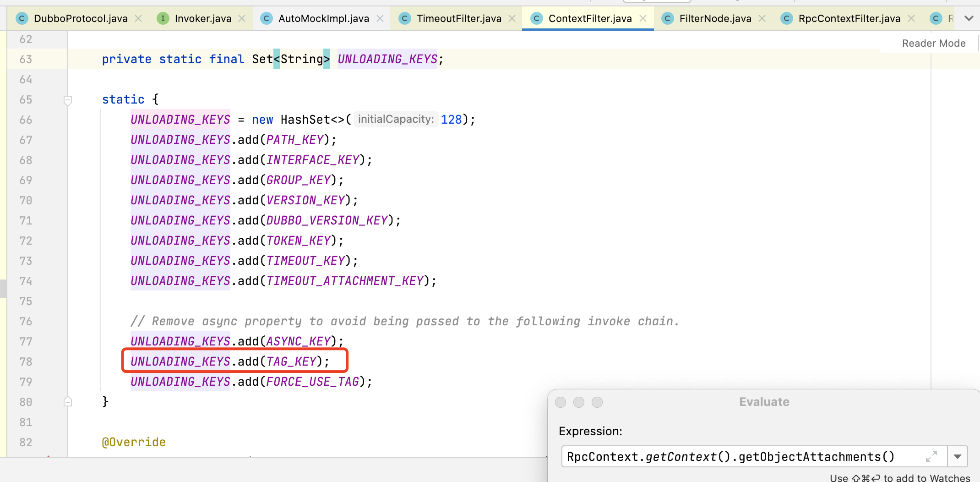This screenshot has height=482, width=980.
Task: Collapse the static block from line 80 marker
Action: (x=68, y=401)
